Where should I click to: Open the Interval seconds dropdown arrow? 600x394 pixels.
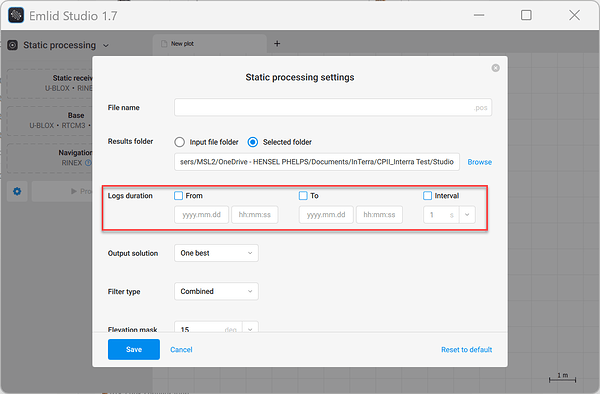point(467,215)
